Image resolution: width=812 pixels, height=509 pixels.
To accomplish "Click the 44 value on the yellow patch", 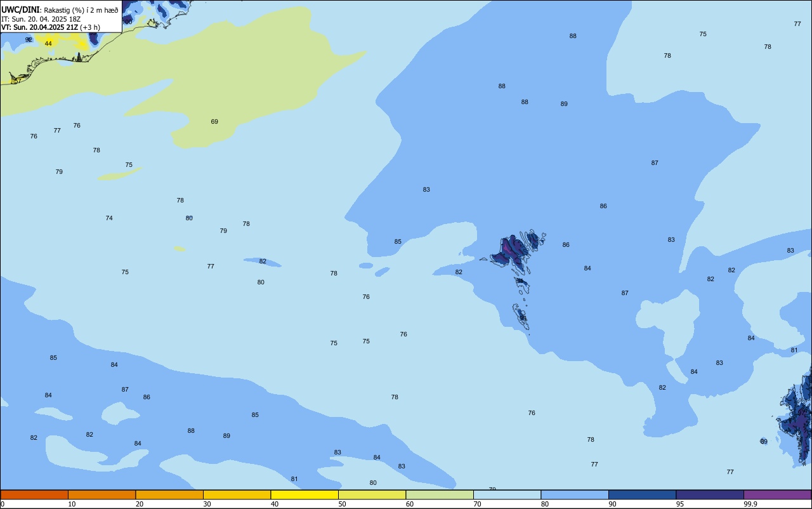I will pyautogui.click(x=48, y=43).
